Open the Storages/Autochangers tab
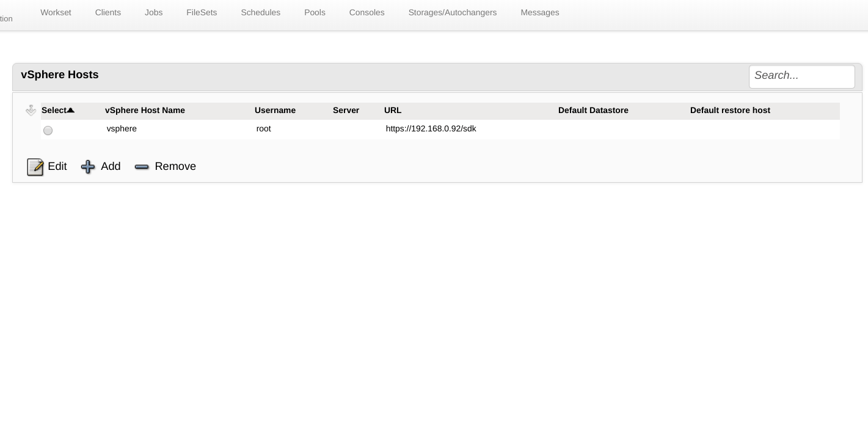This screenshot has width=868, height=429. [x=453, y=12]
